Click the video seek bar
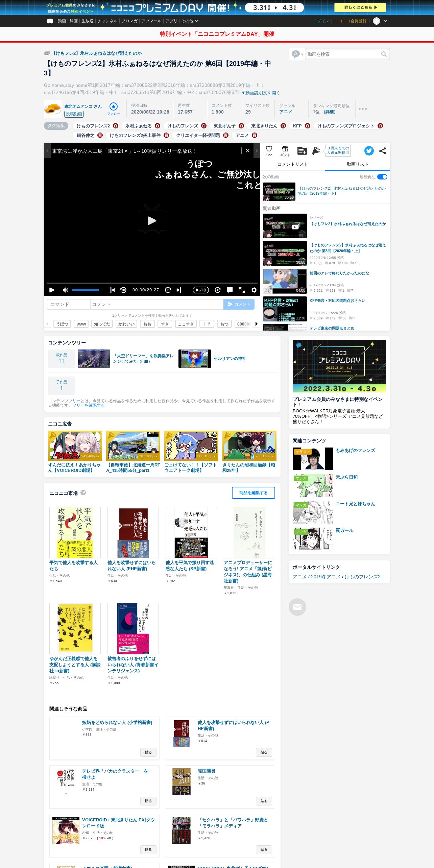This screenshot has height=868, width=434. [x=152, y=283]
